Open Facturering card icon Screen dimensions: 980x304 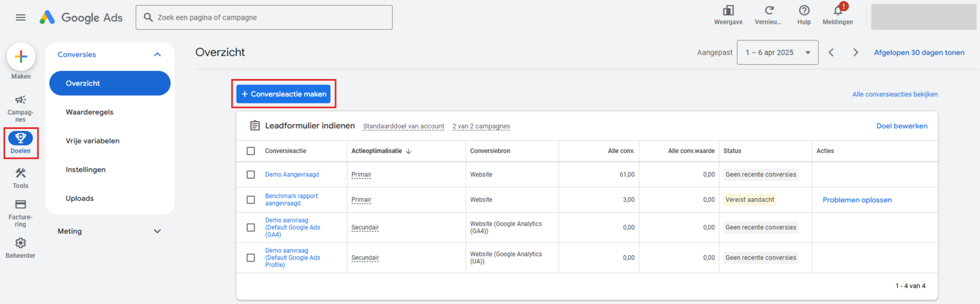pos(20,205)
